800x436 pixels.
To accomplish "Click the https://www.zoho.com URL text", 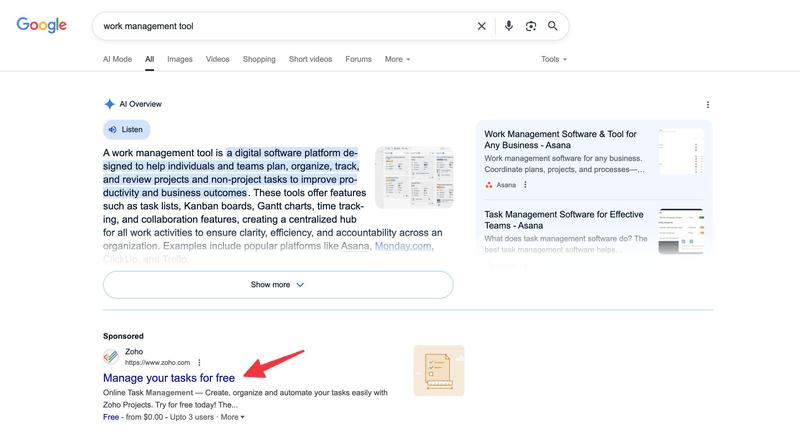I will point(158,363).
